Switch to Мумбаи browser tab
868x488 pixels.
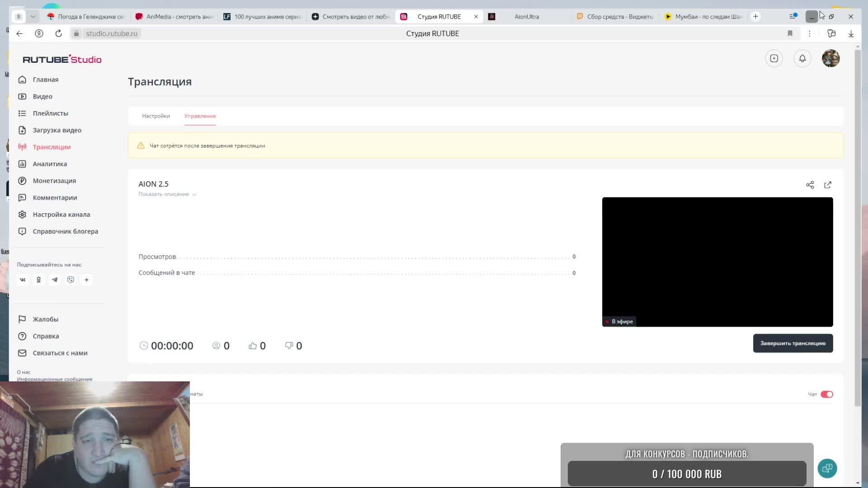pos(703,17)
